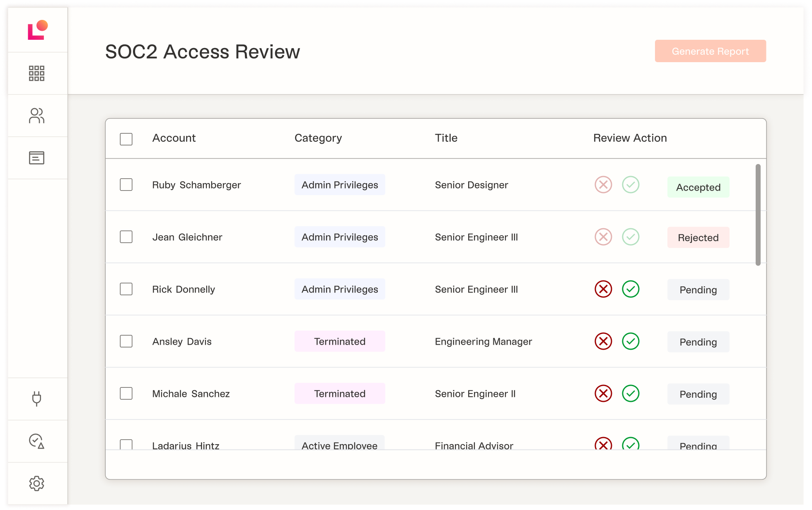This screenshot has width=812, height=510.
Task: Reject Ansley Davis's access with the red X
Action: [x=603, y=341]
